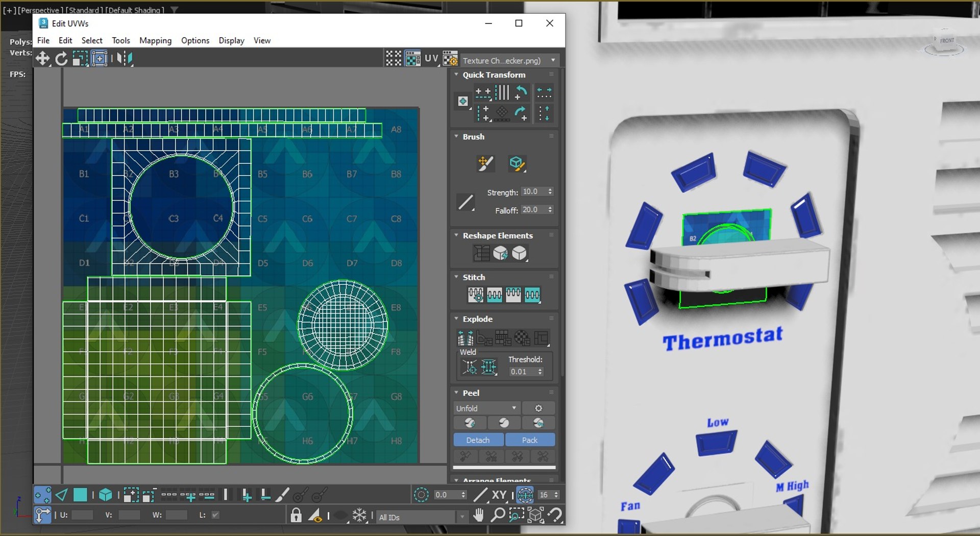Adjust the Falloff spinner arrows
980x536 pixels.
click(550, 210)
